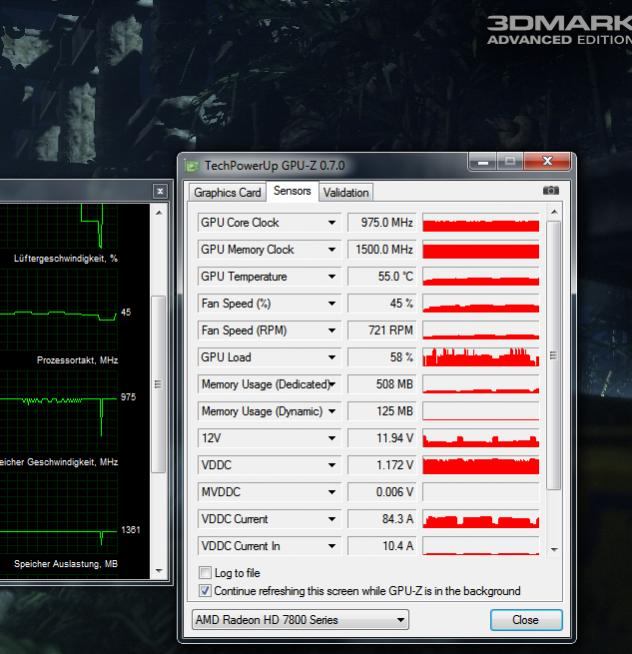Open the VDDC Current sensor dropdown
Image resolution: width=632 pixels, height=654 pixels.
[332, 519]
